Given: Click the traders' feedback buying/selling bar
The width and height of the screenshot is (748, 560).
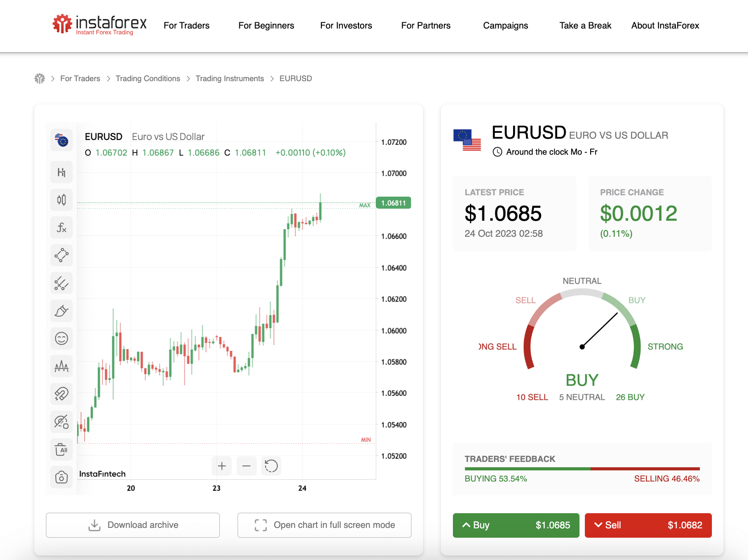Looking at the screenshot, I should (582, 469).
